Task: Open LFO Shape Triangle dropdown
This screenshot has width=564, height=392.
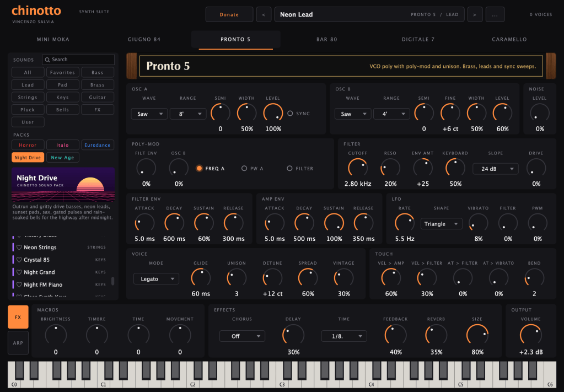Action: pyautogui.click(x=442, y=224)
